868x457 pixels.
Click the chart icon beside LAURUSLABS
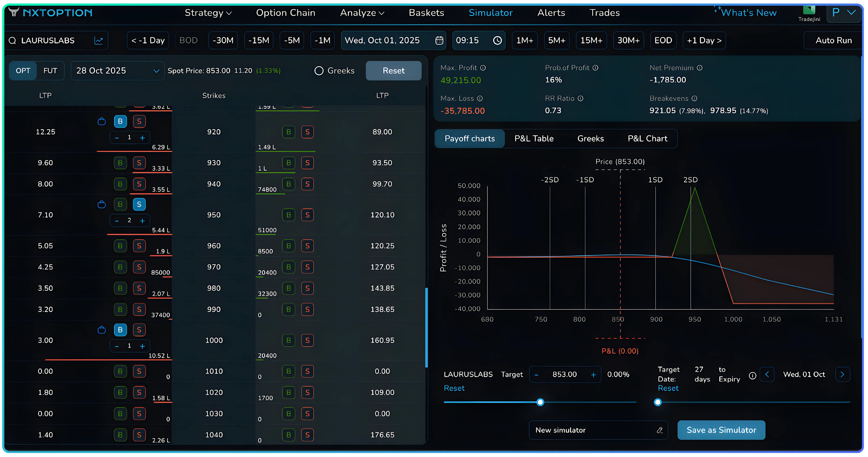coord(98,40)
